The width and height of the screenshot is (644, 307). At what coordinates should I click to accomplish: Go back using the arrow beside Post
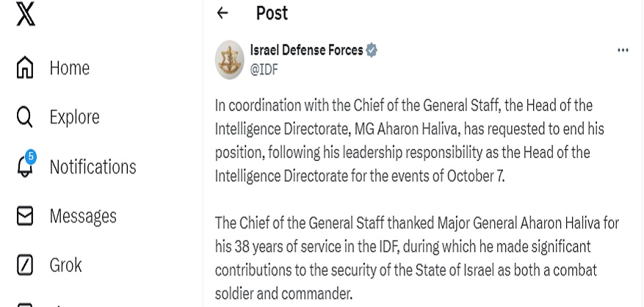(x=222, y=13)
